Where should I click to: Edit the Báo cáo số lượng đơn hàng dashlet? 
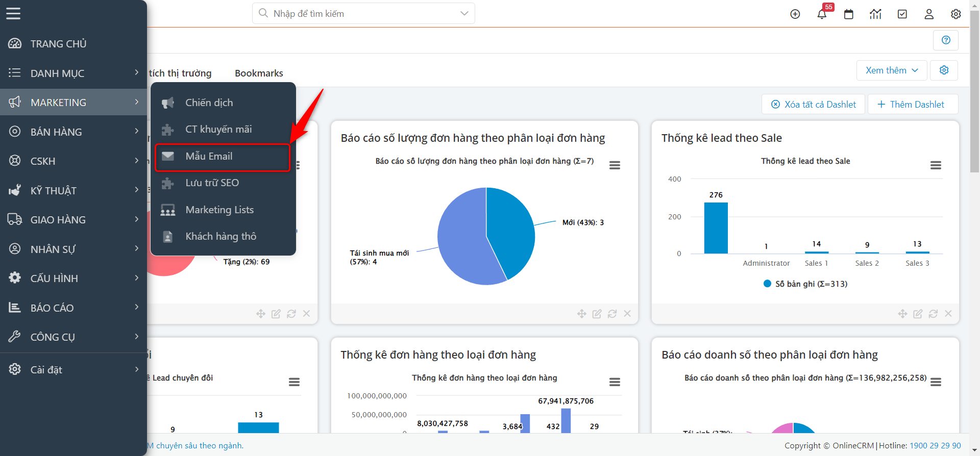(597, 314)
